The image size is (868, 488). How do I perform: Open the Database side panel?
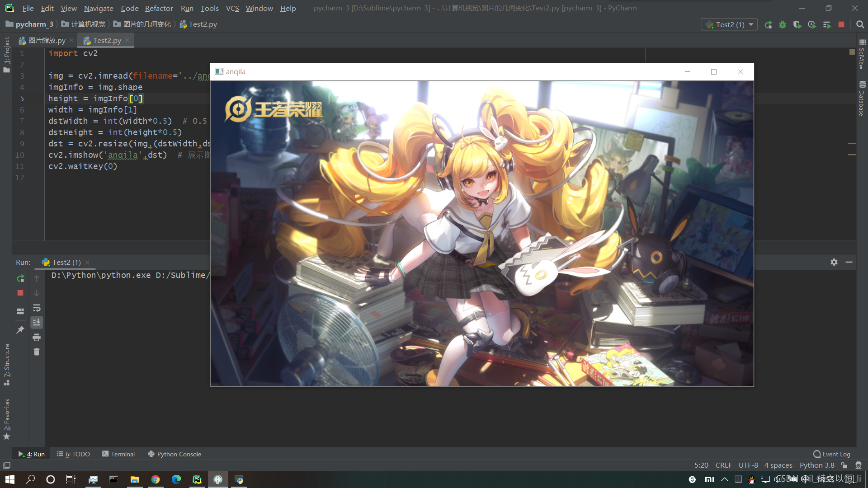862,99
